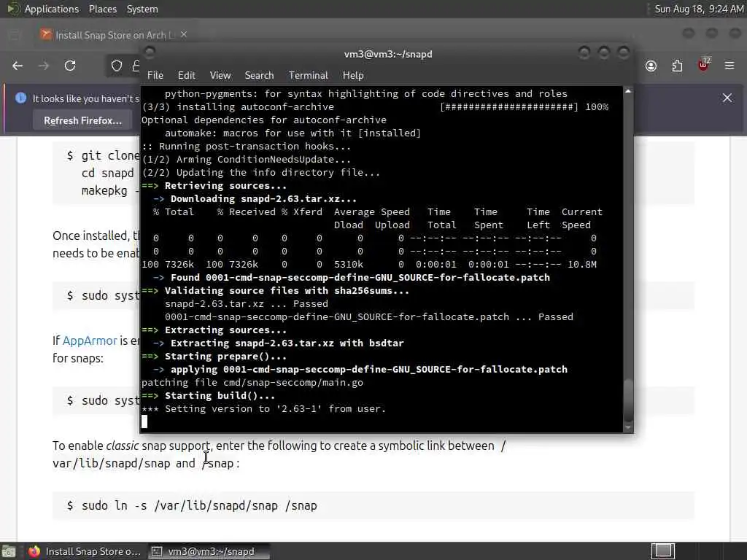Reload the Firefox page
747x560 pixels.
[70, 66]
